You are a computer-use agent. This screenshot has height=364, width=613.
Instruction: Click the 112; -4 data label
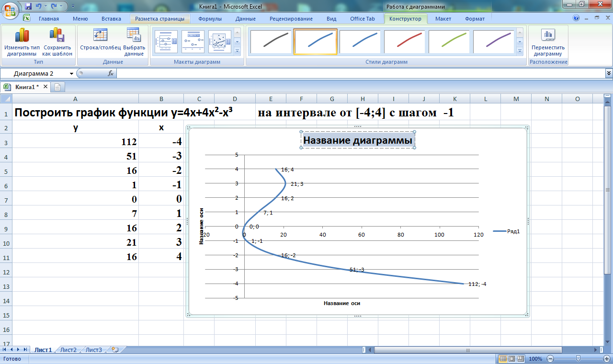point(477,284)
